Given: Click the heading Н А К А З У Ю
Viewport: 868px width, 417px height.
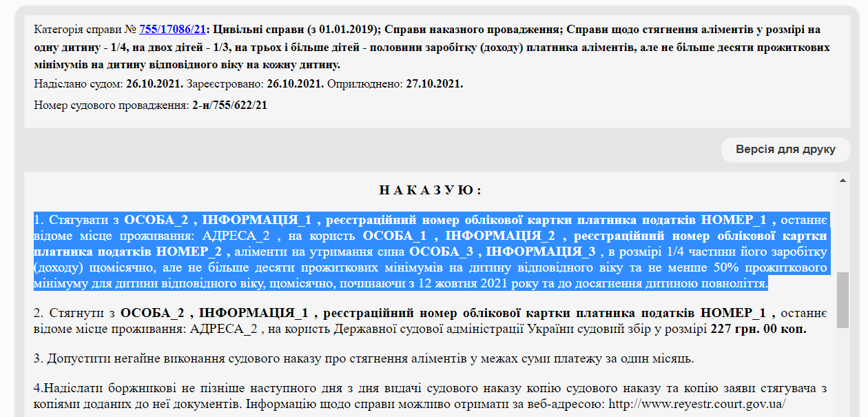Looking at the screenshot, I should [430, 190].
